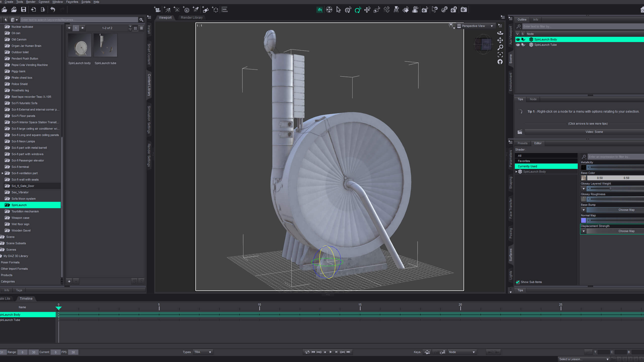The height and width of the screenshot is (362, 644).
Task: Open a file with the toolbar open icon
Action: pos(4,10)
